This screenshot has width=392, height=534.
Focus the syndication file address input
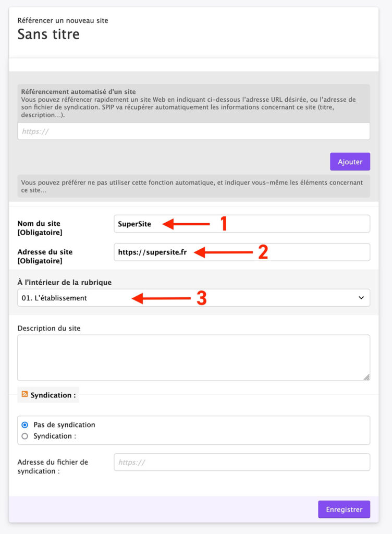pyautogui.click(x=241, y=462)
